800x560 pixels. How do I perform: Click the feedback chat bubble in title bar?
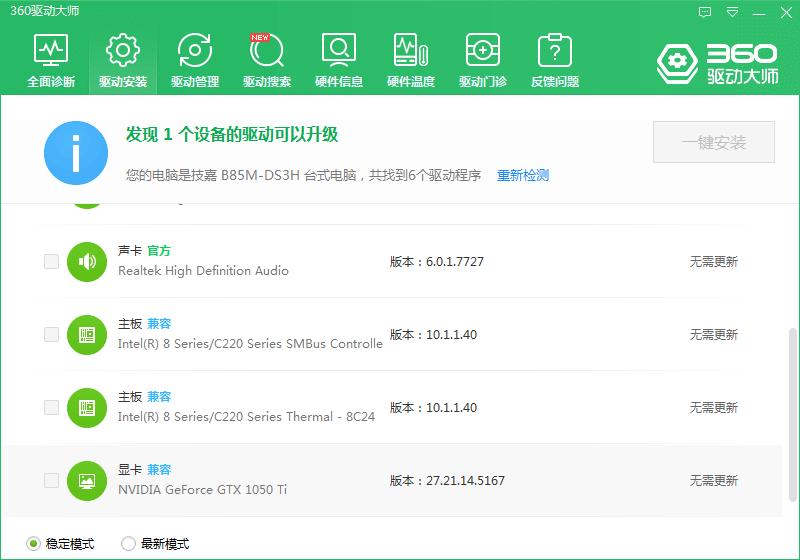[x=705, y=12]
